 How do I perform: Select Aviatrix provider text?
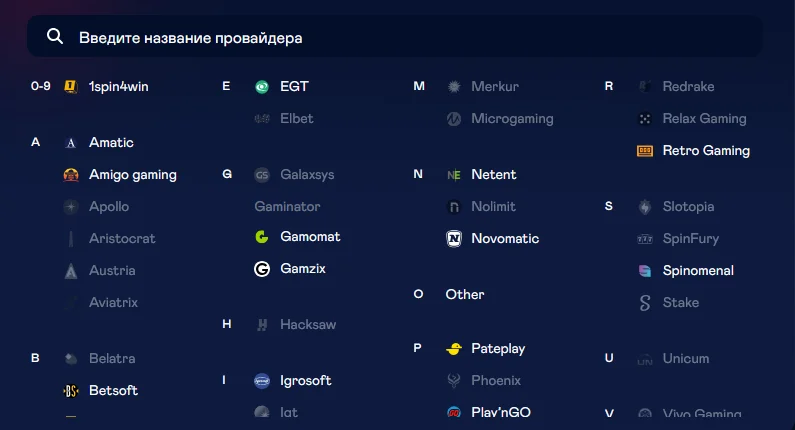coord(114,302)
